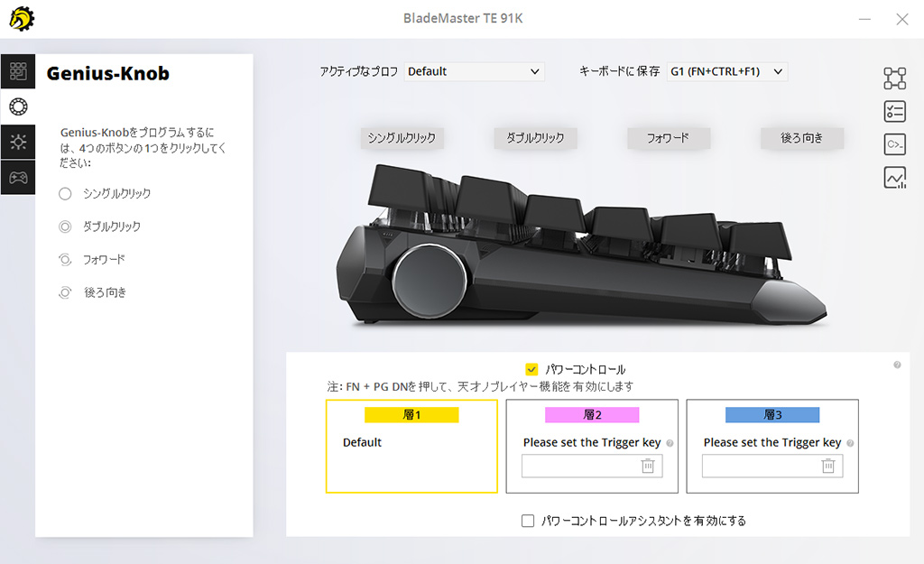924x564 pixels.
Task: Click the 後ろ向き button above the keyboard
Action: 801,138
